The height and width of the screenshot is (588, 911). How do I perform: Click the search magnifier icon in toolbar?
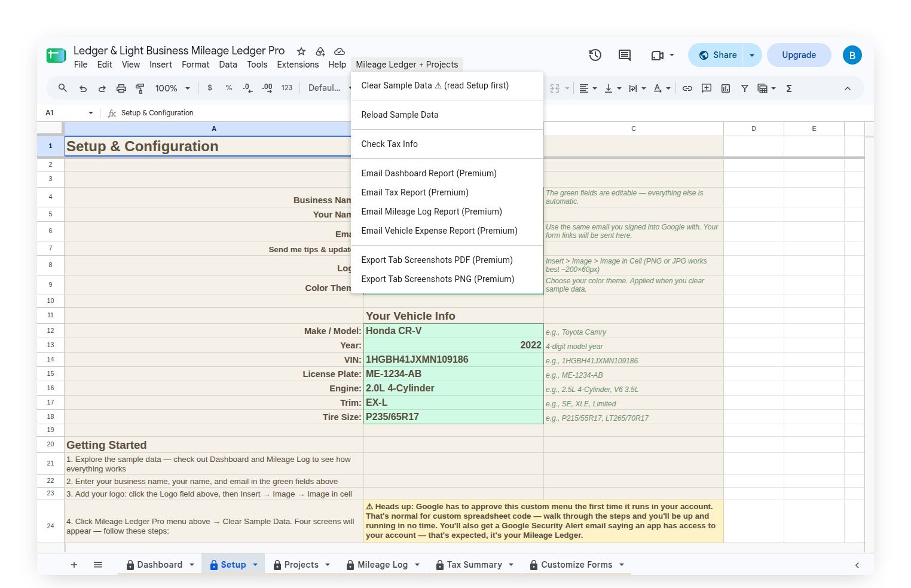coord(62,88)
